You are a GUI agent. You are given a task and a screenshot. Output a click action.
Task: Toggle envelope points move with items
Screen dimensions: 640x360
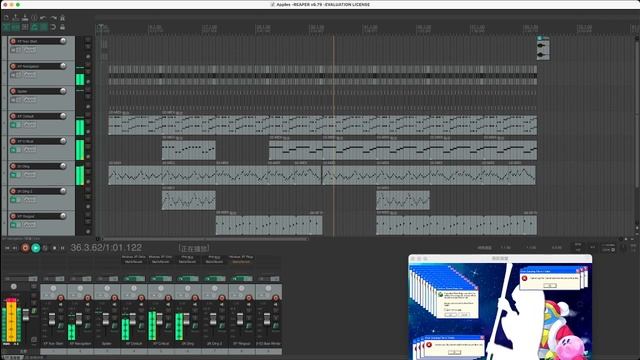coord(34,27)
